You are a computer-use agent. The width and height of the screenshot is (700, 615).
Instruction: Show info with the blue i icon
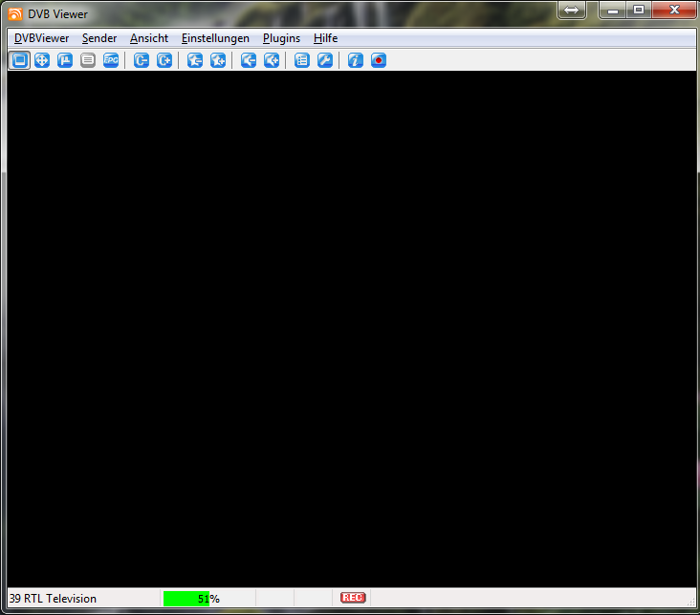click(x=356, y=60)
